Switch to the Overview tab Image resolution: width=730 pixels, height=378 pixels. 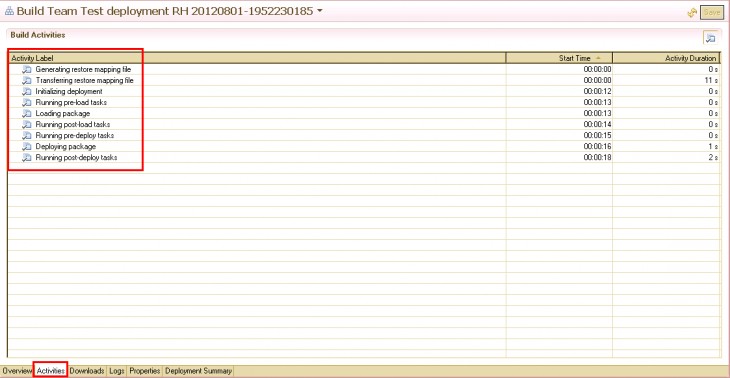17,371
